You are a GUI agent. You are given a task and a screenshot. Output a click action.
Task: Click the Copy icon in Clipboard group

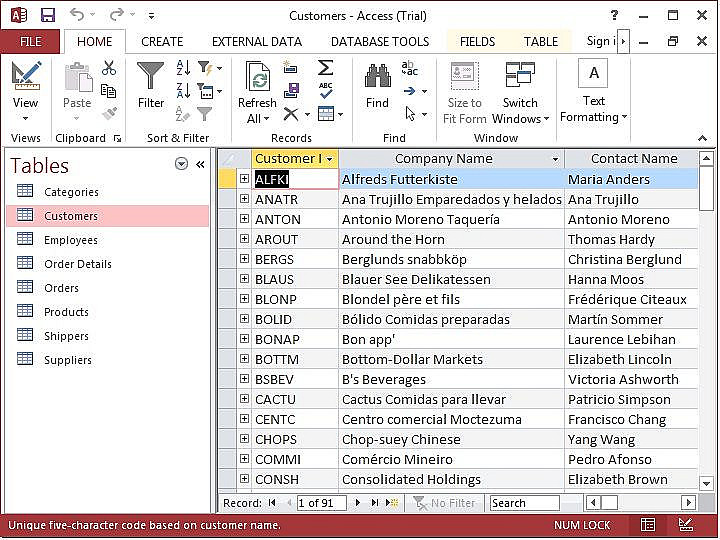coord(109,91)
